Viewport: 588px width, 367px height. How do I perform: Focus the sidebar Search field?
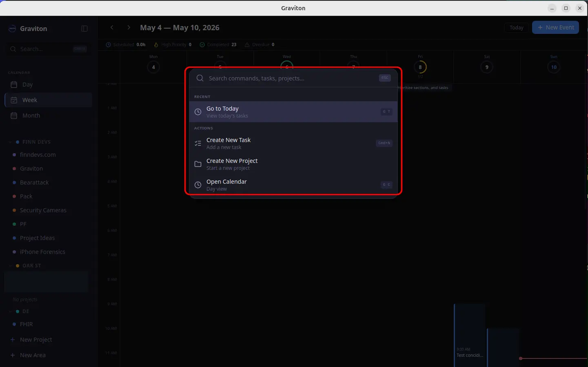[x=48, y=49]
